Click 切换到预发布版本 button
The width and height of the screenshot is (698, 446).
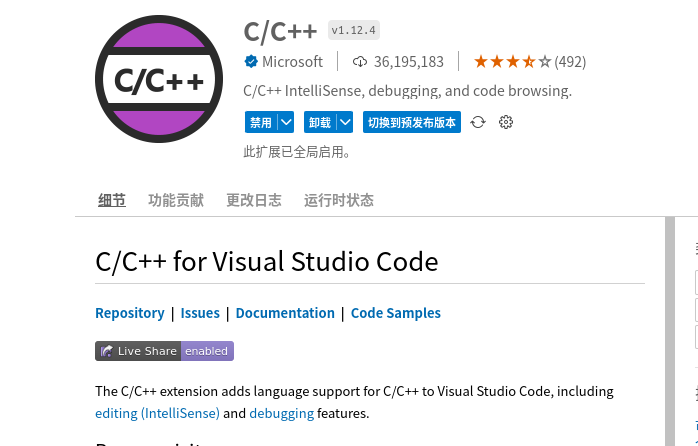pyautogui.click(x=412, y=122)
